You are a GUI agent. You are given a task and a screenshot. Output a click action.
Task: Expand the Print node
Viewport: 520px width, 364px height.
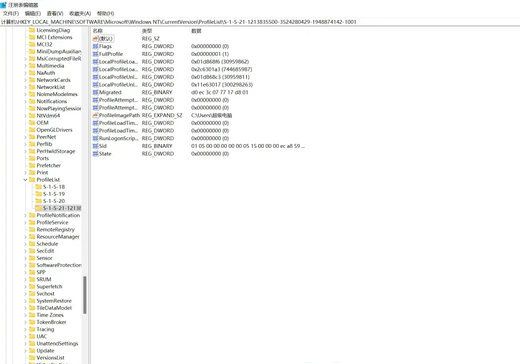click(x=25, y=173)
